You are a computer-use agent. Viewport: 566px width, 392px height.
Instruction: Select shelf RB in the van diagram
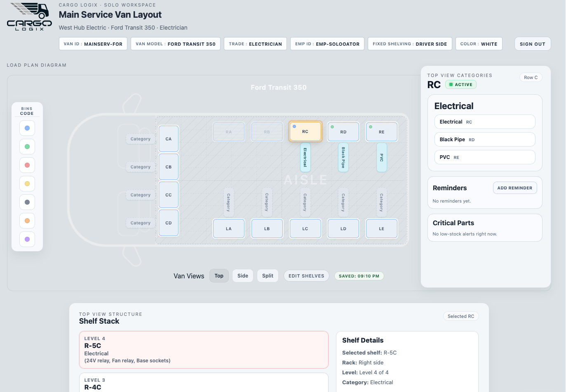coord(267,132)
